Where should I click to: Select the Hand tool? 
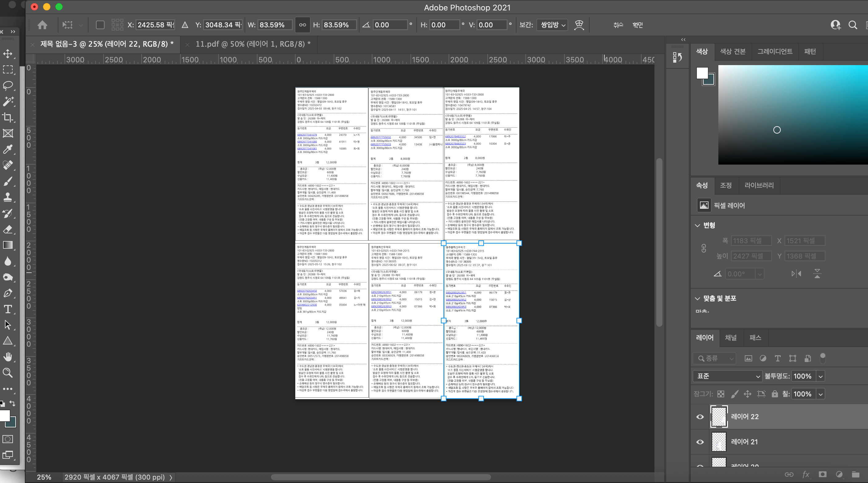[8, 356]
